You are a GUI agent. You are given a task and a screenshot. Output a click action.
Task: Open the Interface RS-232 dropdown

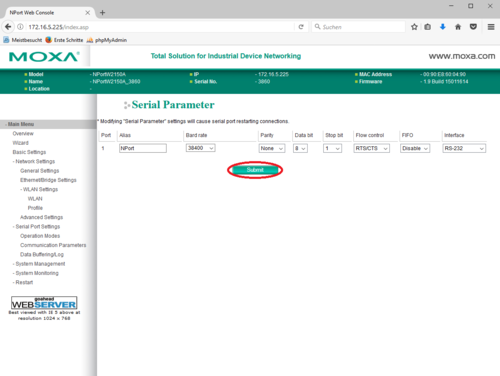pyautogui.click(x=464, y=148)
